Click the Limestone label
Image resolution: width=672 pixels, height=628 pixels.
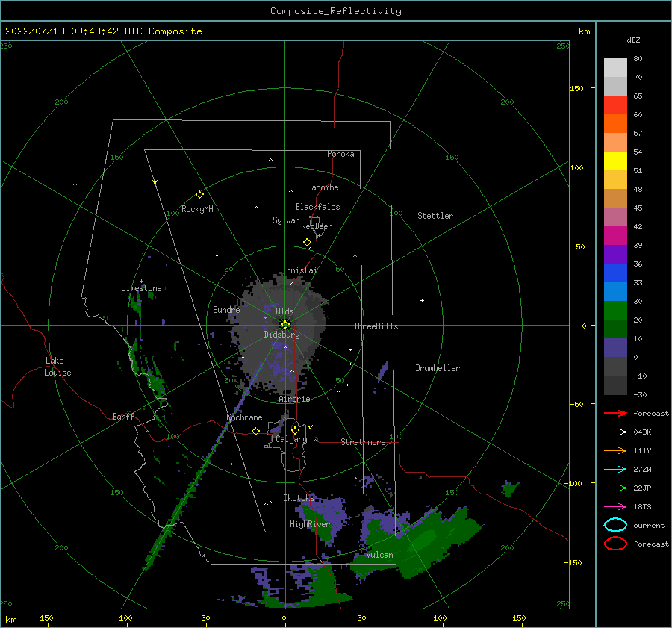[x=141, y=288]
